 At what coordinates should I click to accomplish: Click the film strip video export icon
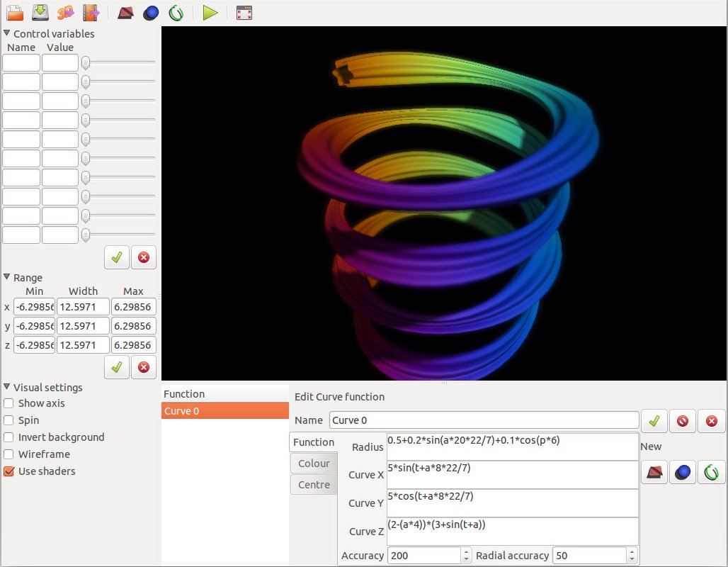pos(91,13)
